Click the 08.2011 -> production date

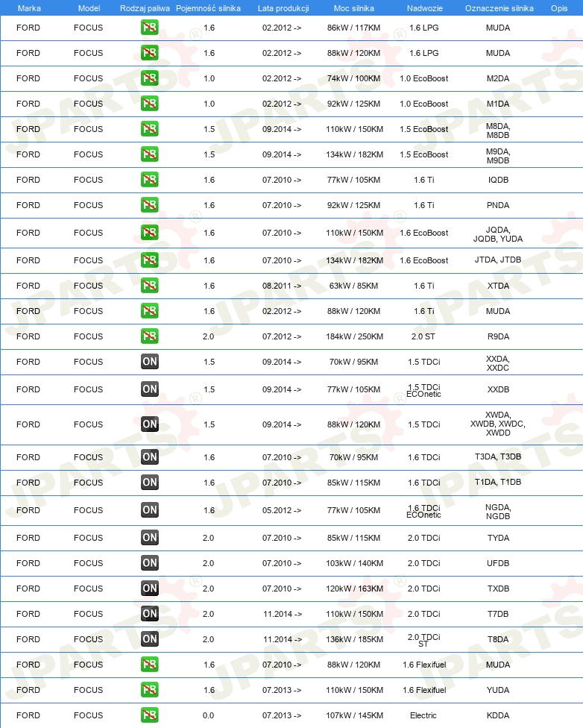tap(282, 286)
